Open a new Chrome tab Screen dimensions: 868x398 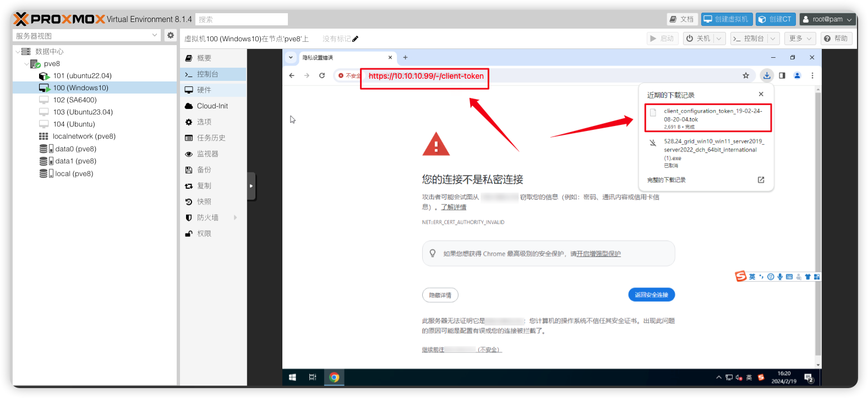(x=405, y=57)
